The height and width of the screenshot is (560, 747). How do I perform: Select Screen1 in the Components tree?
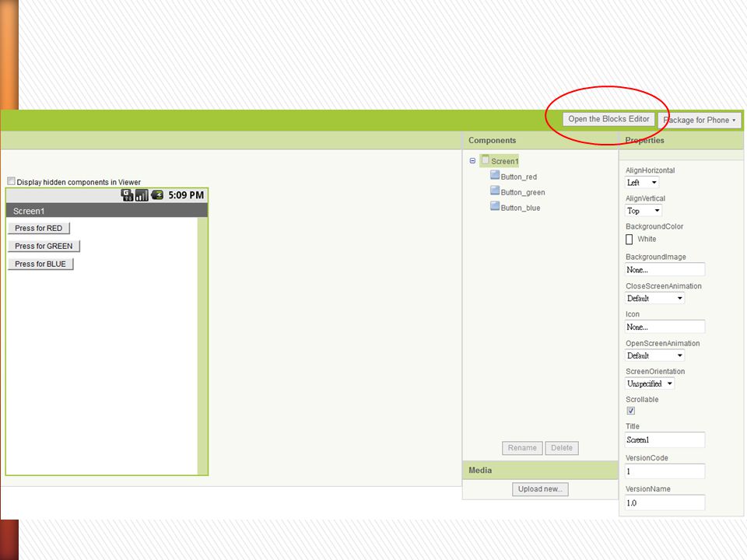click(x=504, y=161)
